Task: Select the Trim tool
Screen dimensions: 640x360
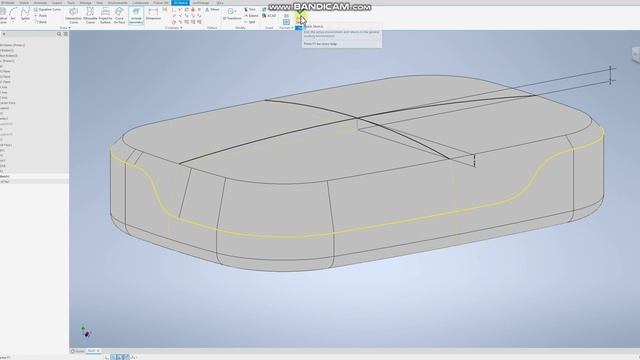Action: pos(250,9)
